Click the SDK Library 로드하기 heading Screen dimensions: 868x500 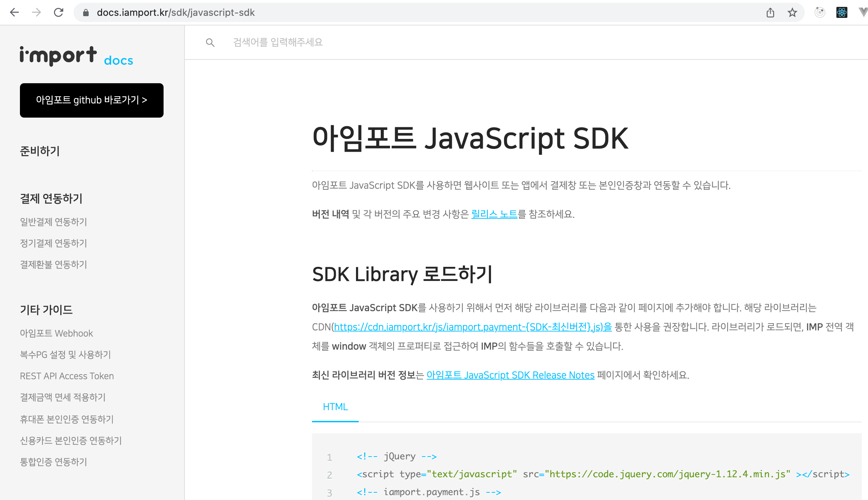coord(402,274)
